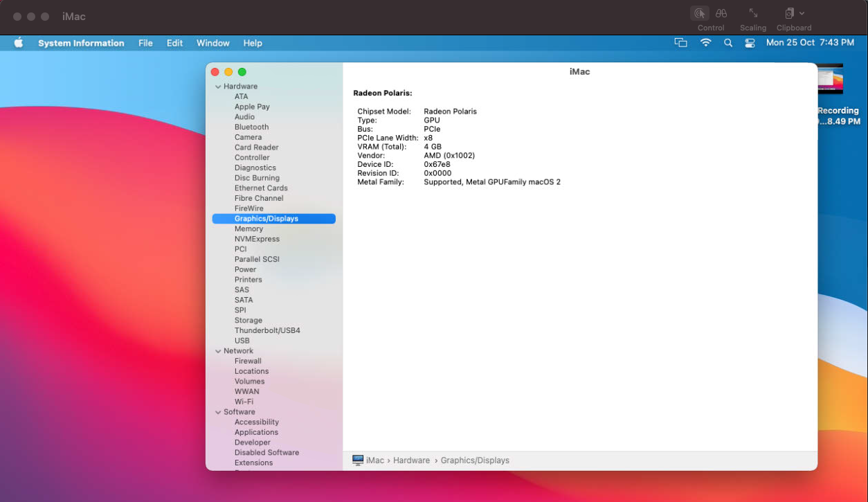868x502 pixels.
Task: Select Firewall under Network
Action: pos(248,361)
